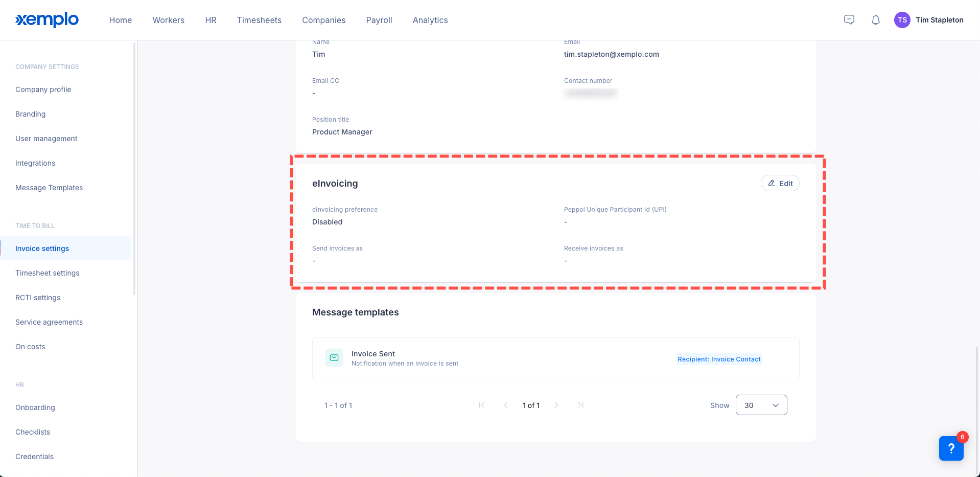The height and width of the screenshot is (477, 980).
Task: Edit the eInvoicing settings
Action: (x=780, y=184)
